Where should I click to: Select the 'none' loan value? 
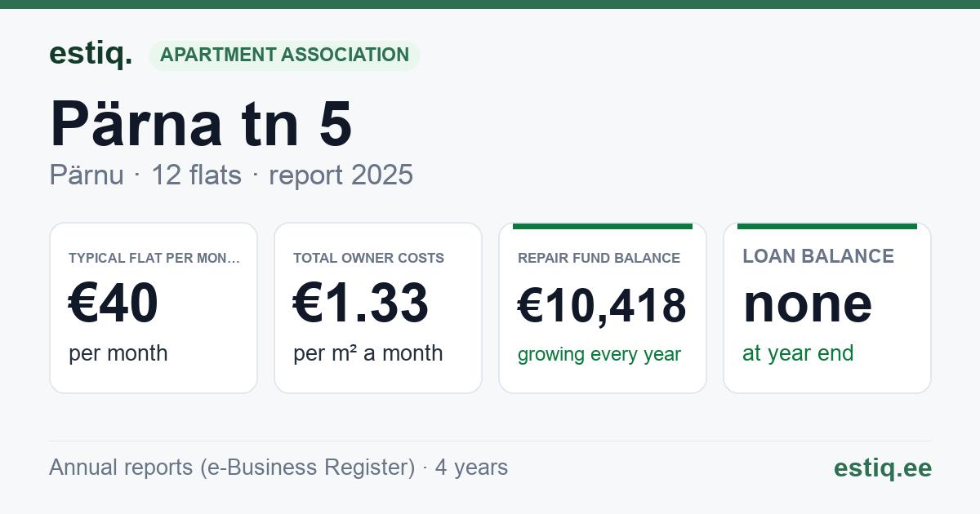pyautogui.click(x=808, y=304)
